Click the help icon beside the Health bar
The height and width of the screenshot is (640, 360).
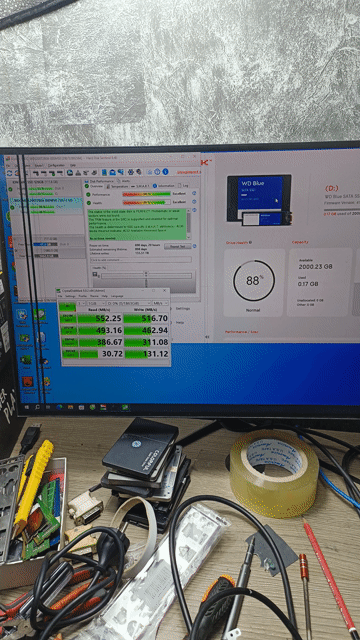(194, 202)
